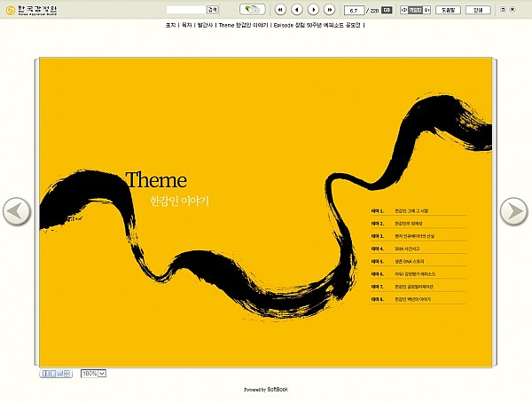
Task: Click the Korea Appraisal Board logo
Action: pyautogui.click(x=32, y=10)
